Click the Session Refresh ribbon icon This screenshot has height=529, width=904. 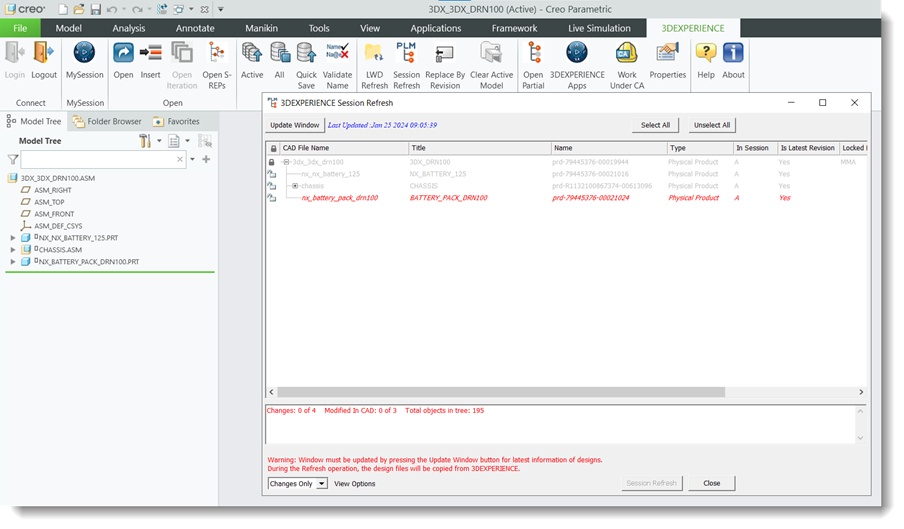tap(406, 53)
